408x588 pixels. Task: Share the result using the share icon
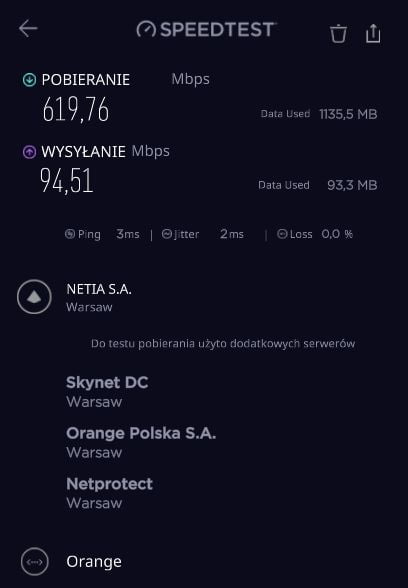point(373,33)
